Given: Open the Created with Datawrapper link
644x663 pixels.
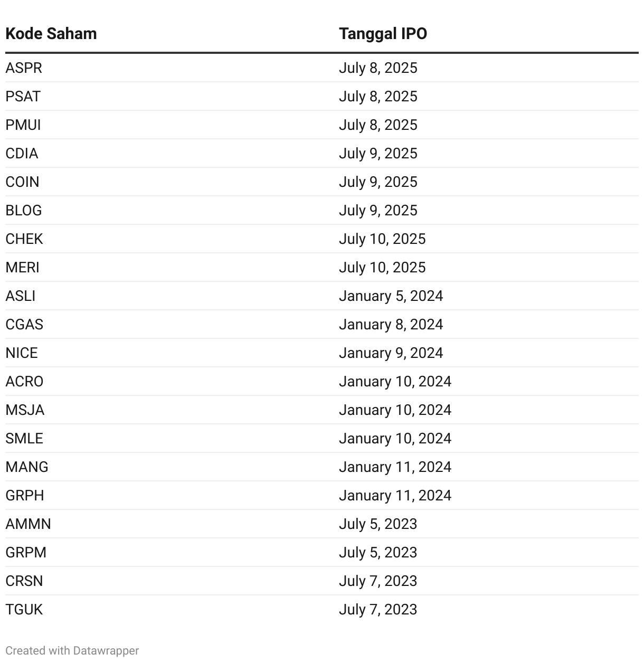Looking at the screenshot, I should tap(72, 650).
